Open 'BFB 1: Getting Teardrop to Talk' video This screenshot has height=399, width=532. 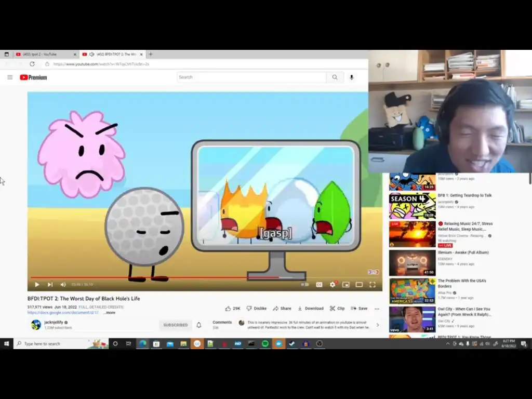(x=464, y=195)
